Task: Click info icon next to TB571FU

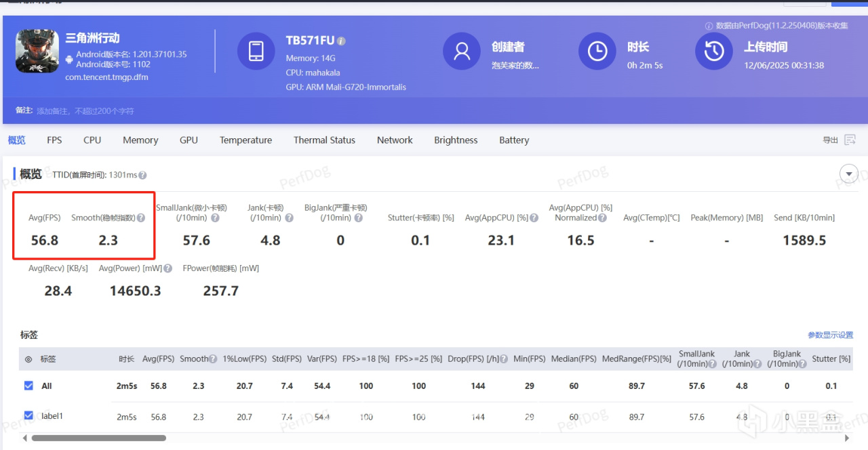Action: click(341, 41)
